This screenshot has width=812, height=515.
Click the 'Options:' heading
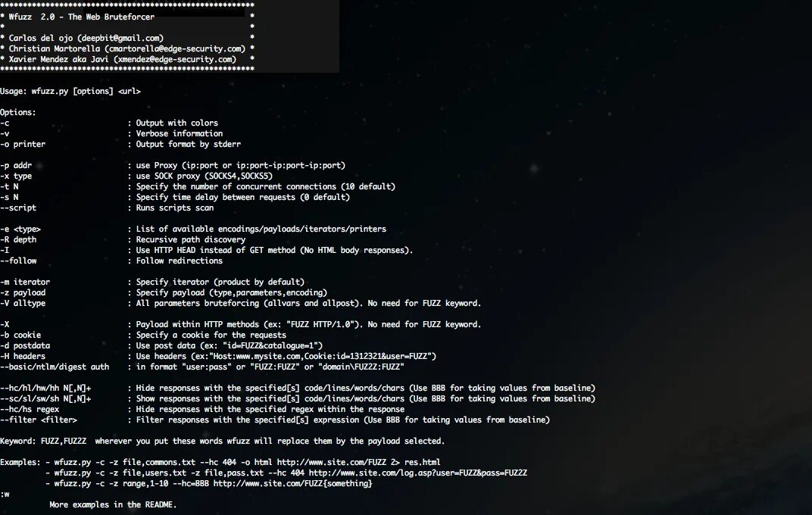(18, 112)
